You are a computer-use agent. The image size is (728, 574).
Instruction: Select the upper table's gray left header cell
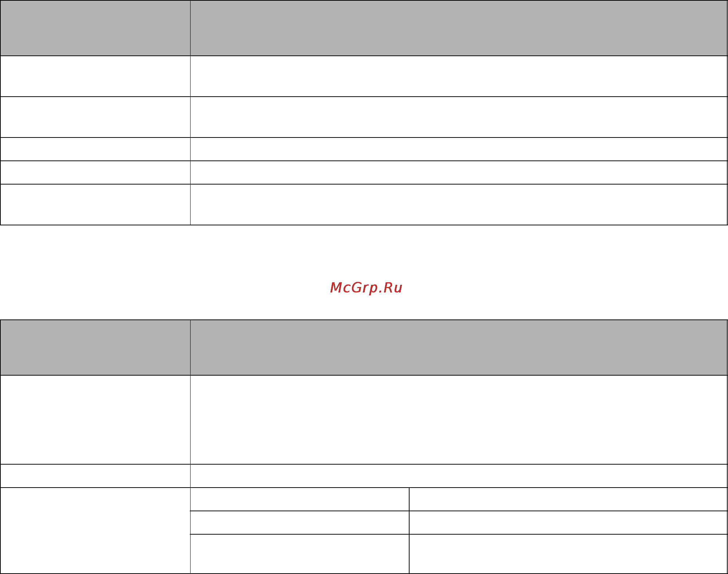pos(95,28)
